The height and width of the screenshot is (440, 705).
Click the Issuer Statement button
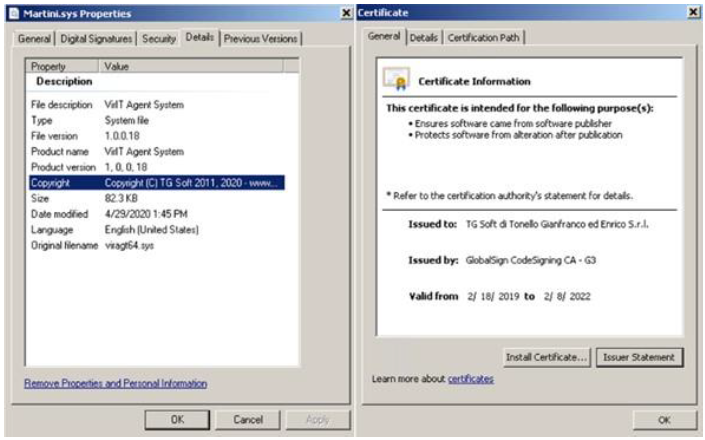pyautogui.click(x=638, y=357)
